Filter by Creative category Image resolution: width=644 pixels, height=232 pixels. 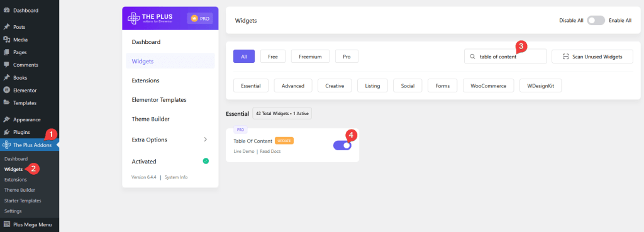coord(335,86)
